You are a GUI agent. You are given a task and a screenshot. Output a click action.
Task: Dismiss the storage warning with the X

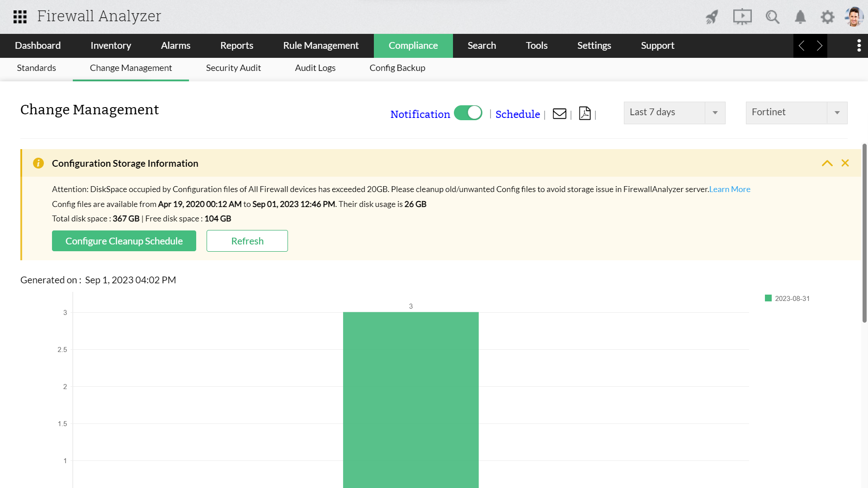[x=845, y=163]
